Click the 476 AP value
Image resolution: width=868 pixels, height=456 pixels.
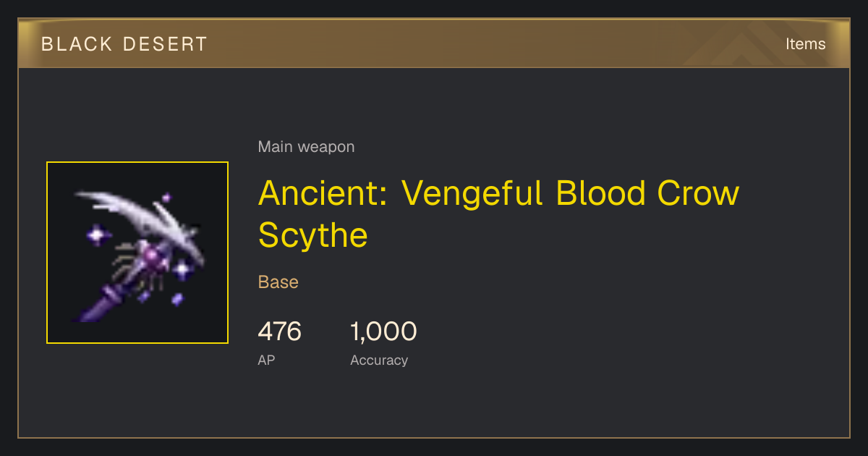(x=279, y=332)
